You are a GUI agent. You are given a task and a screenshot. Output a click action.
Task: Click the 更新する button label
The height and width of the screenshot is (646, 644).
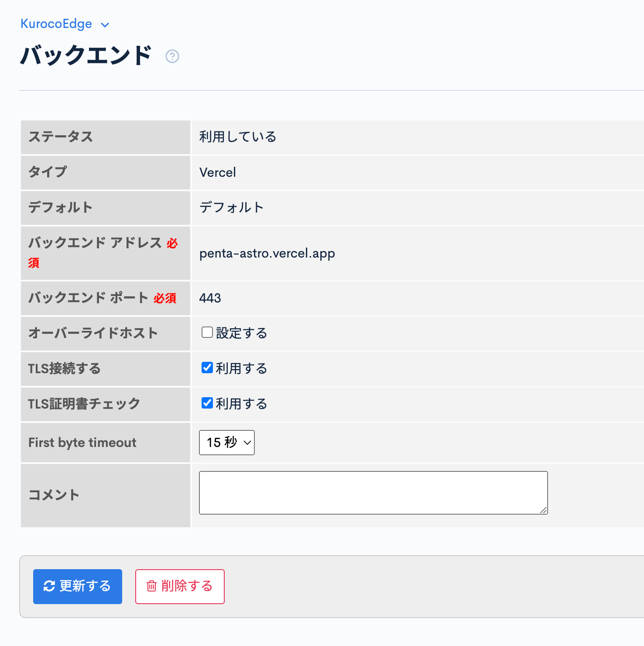pyautogui.click(x=85, y=586)
